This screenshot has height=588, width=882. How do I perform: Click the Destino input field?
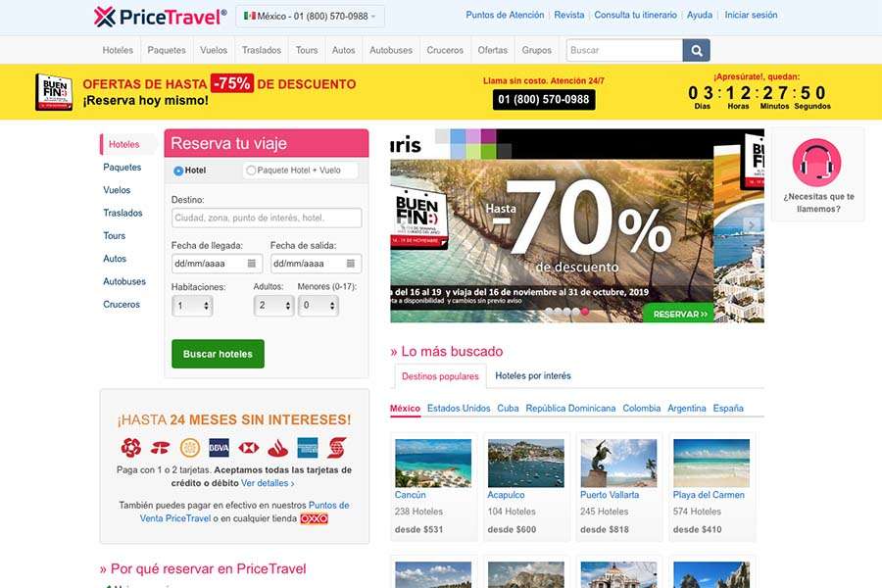[x=267, y=218]
